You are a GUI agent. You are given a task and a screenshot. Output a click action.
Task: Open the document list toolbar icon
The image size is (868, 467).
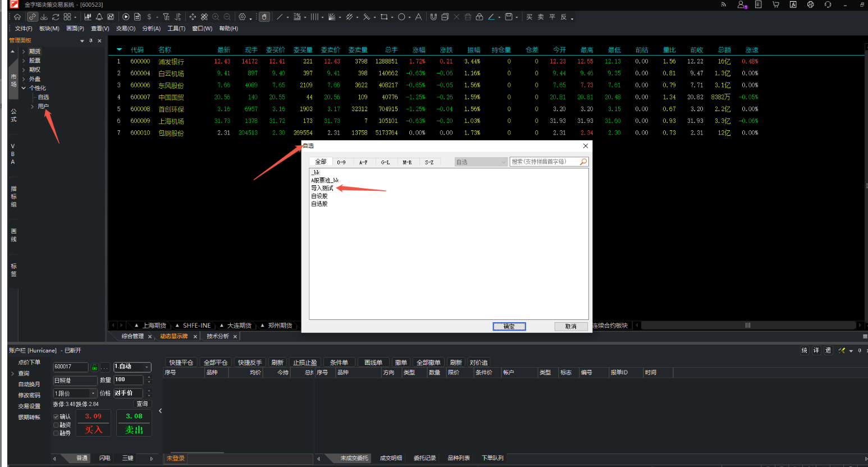pyautogui.click(x=138, y=17)
